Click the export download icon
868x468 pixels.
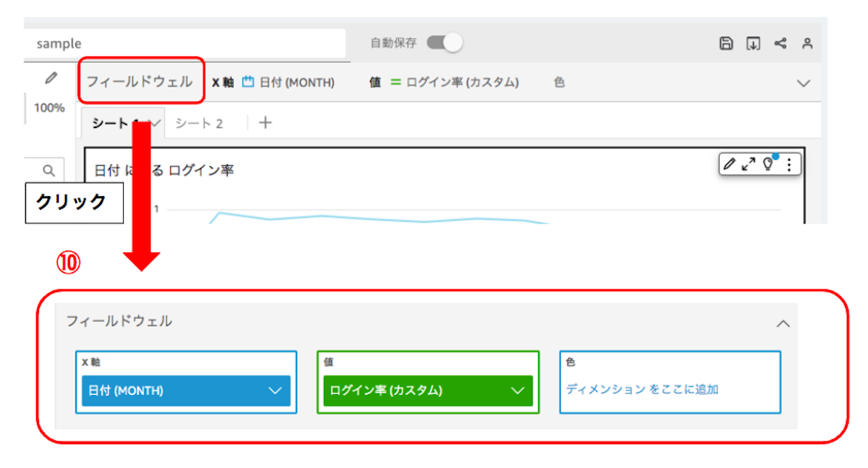click(x=754, y=43)
